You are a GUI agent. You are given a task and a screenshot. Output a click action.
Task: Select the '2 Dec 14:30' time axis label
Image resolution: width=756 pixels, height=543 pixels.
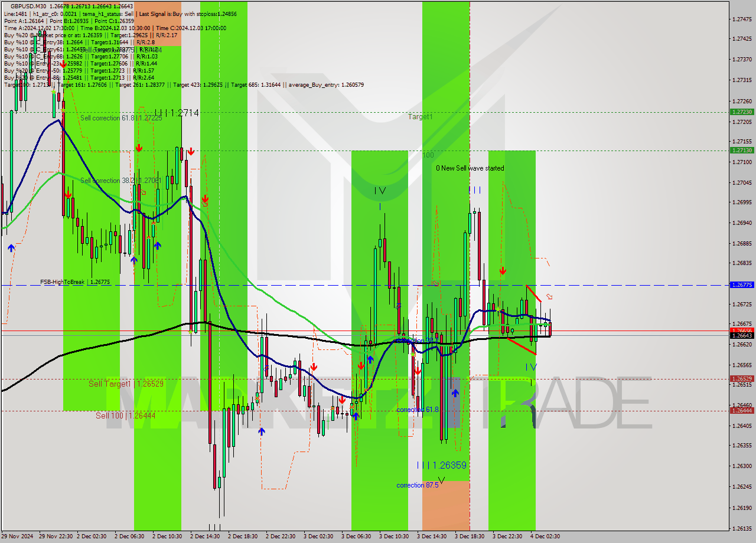[205, 537]
